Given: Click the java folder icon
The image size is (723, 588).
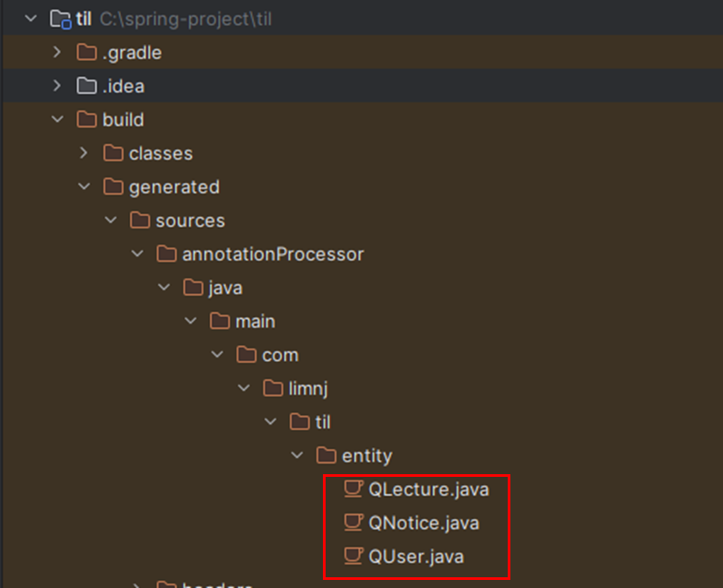Looking at the screenshot, I should [x=193, y=288].
